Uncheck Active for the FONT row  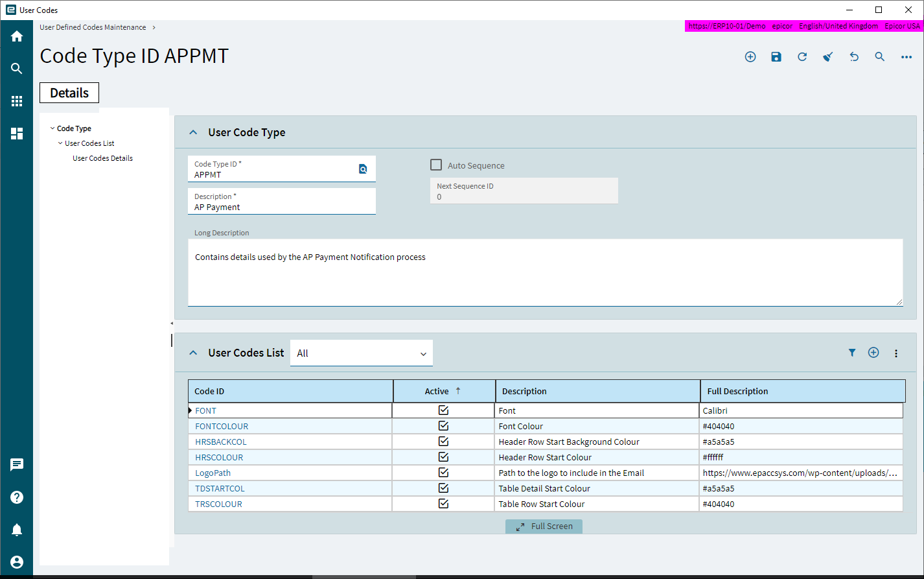tap(443, 410)
